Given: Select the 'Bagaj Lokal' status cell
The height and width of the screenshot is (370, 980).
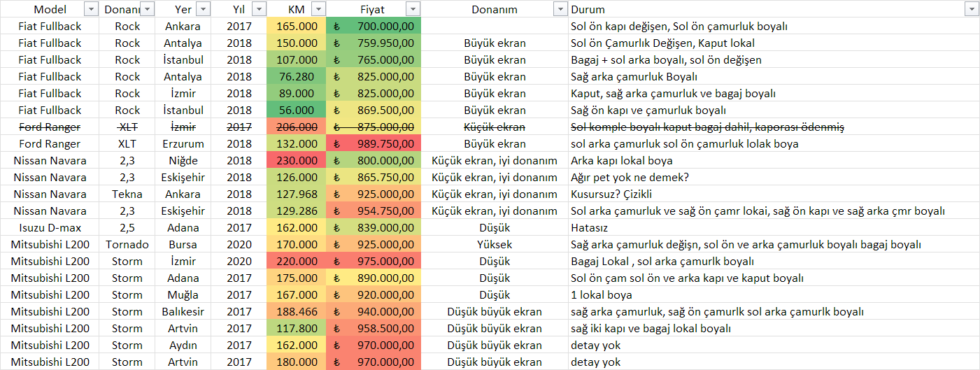Looking at the screenshot, I should [774, 261].
